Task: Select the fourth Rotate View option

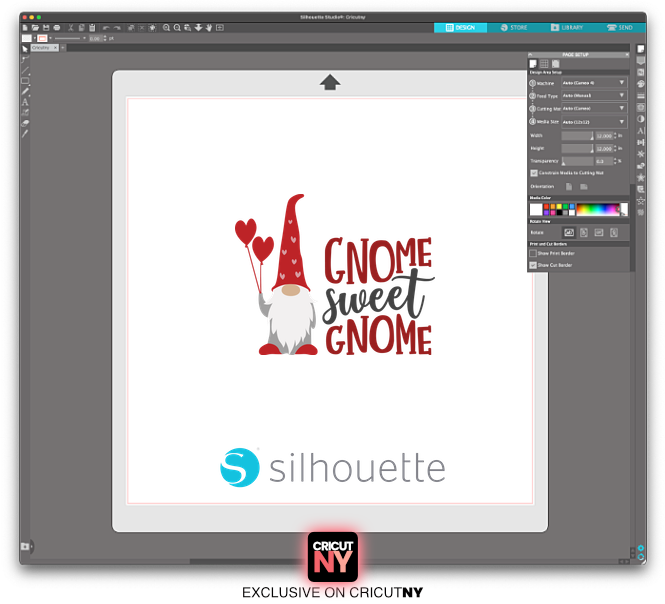Action: click(614, 232)
